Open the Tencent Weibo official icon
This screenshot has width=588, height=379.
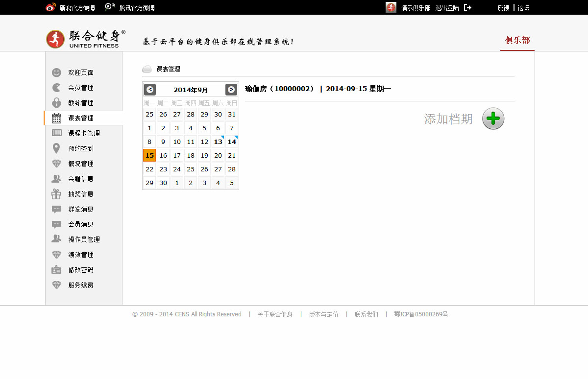coord(110,7)
